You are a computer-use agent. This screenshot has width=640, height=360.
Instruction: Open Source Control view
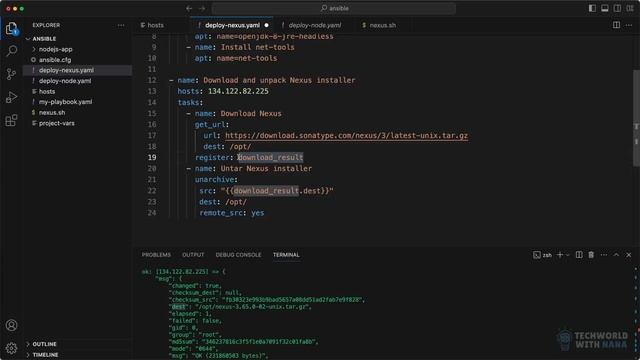(11, 74)
